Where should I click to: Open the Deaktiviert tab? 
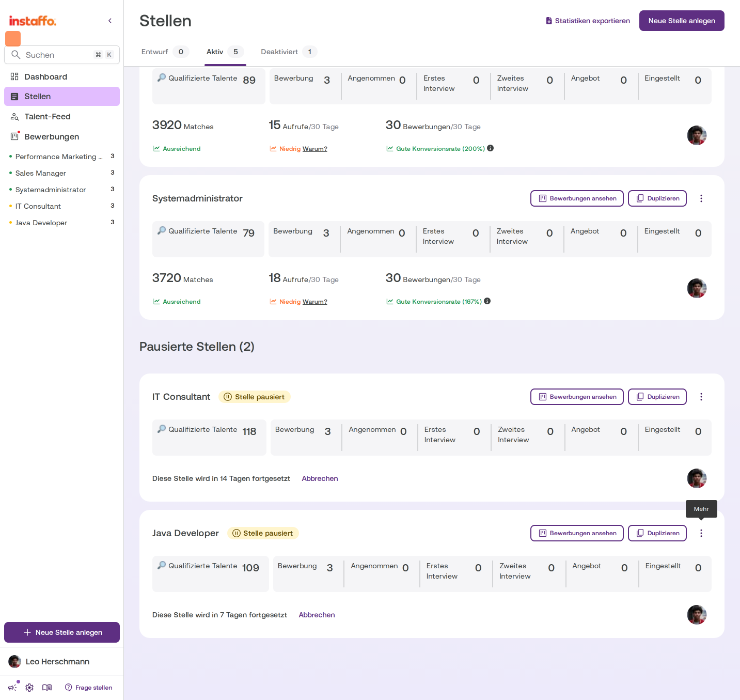point(288,52)
